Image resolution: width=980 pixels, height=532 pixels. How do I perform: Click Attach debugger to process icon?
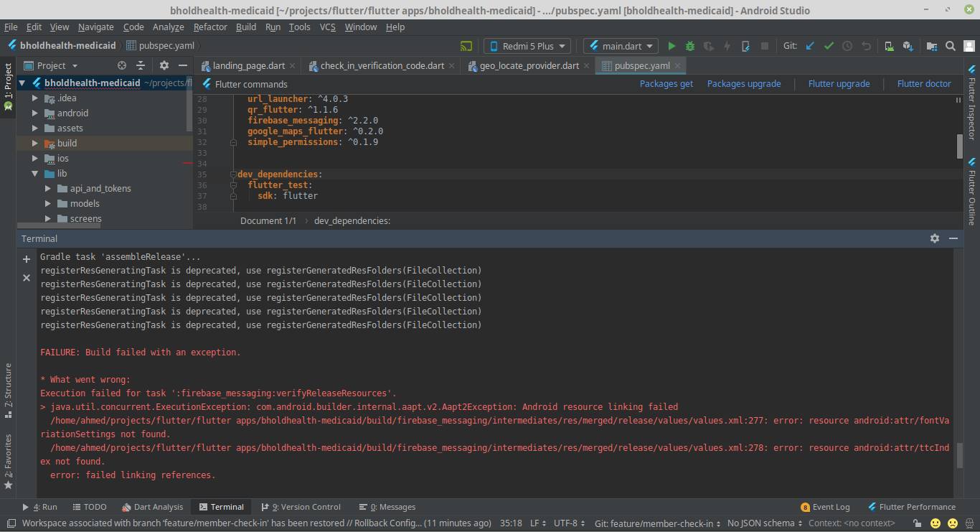(745, 45)
